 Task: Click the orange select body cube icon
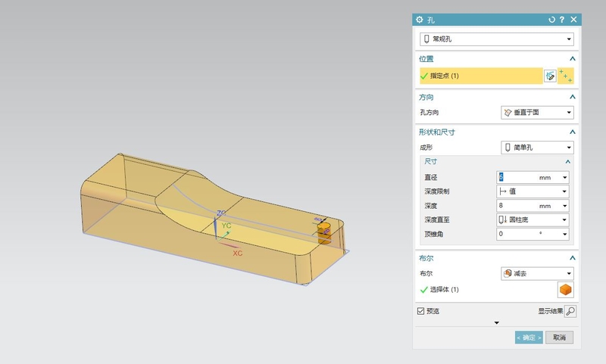click(565, 289)
